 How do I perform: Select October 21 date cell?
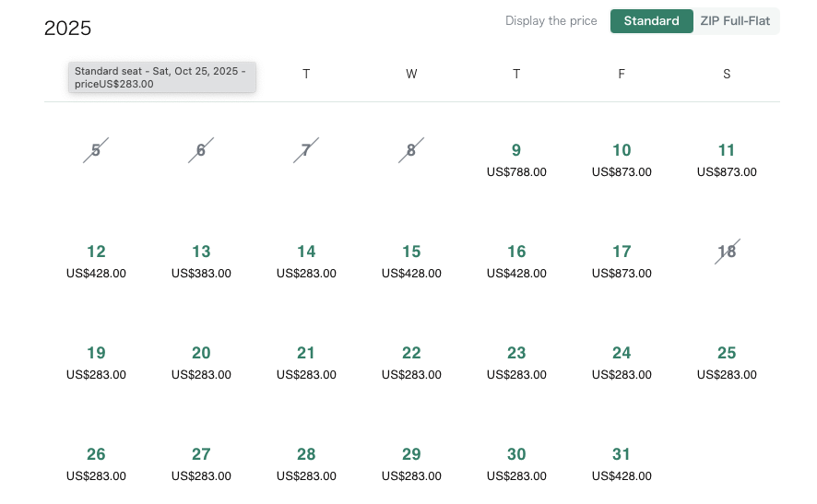coord(306,362)
